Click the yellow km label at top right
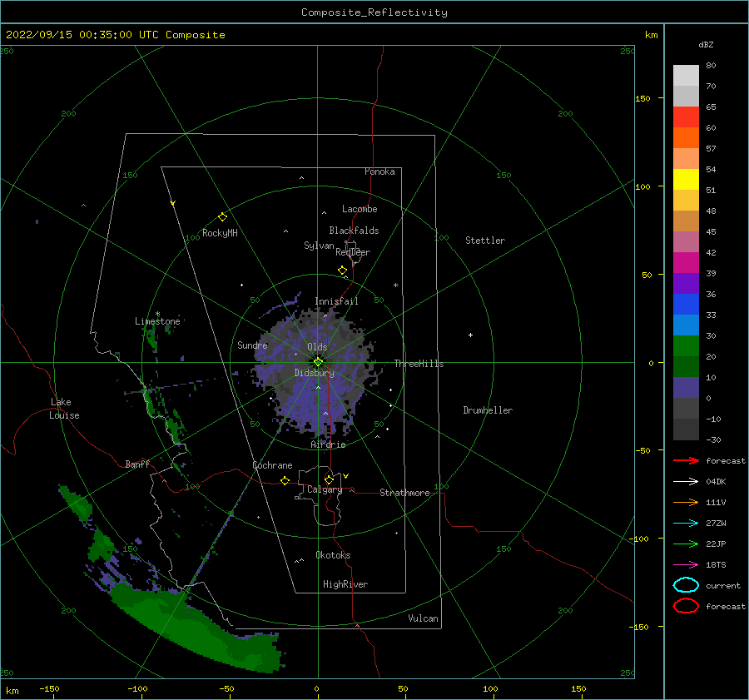This screenshot has height=700, width=749. click(x=651, y=35)
